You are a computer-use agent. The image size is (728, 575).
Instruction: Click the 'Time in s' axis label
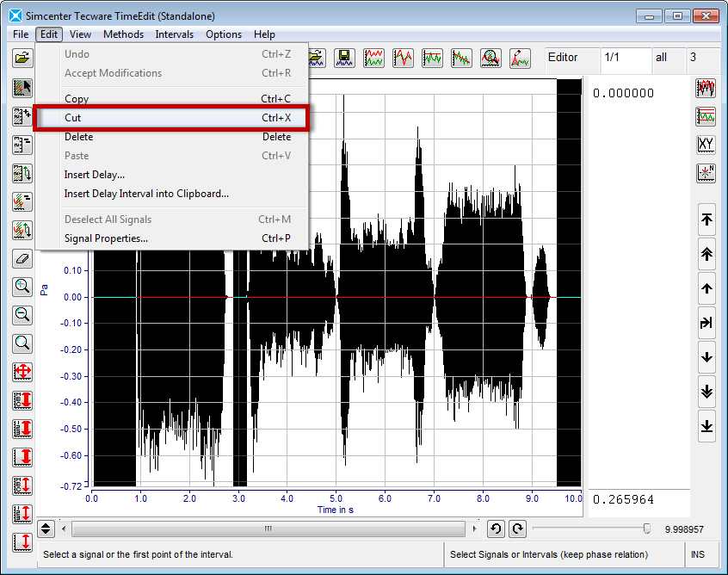pyautogui.click(x=336, y=510)
